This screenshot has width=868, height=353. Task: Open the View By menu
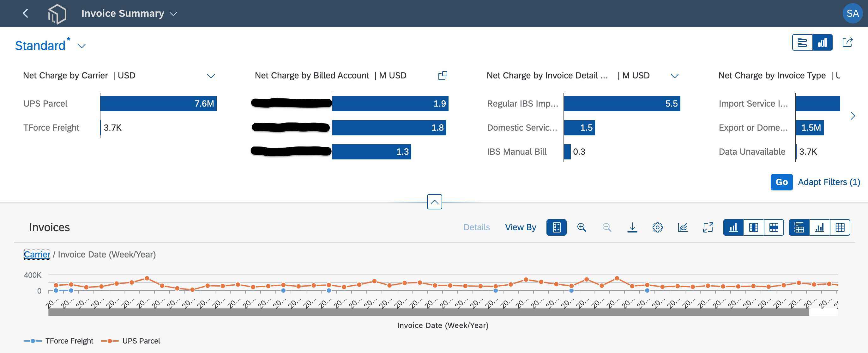pos(520,227)
